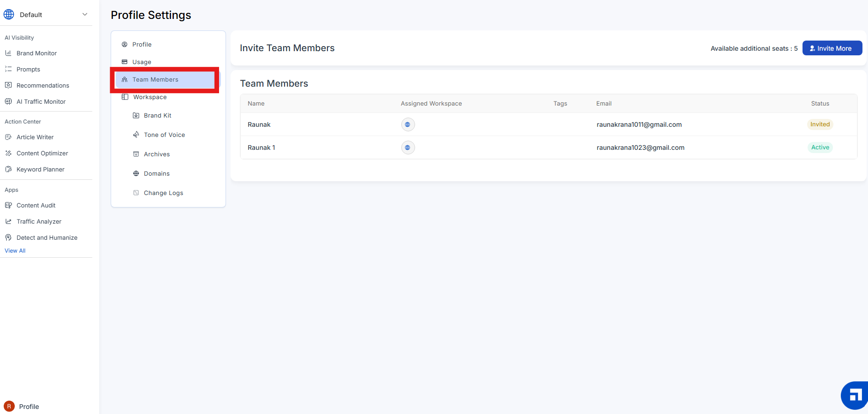Collapse the Workspace settings section
Screen dimensions: 868x414
click(150, 97)
